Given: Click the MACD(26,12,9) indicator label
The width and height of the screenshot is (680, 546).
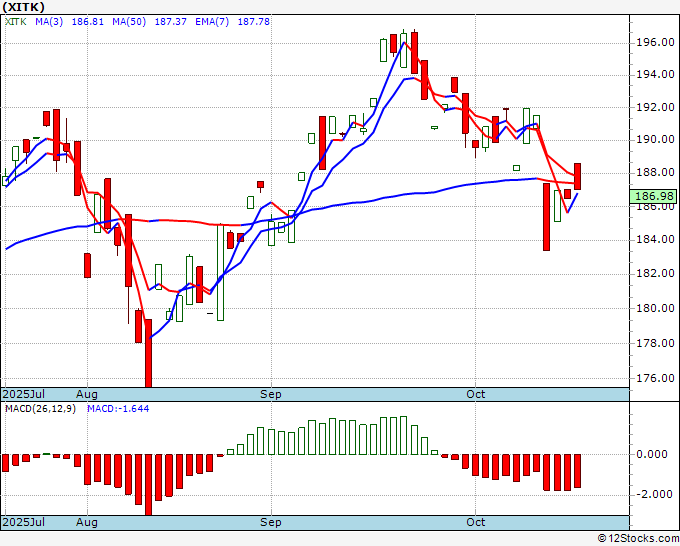Looking at the screenshot, I should click(x=40, y=409).
